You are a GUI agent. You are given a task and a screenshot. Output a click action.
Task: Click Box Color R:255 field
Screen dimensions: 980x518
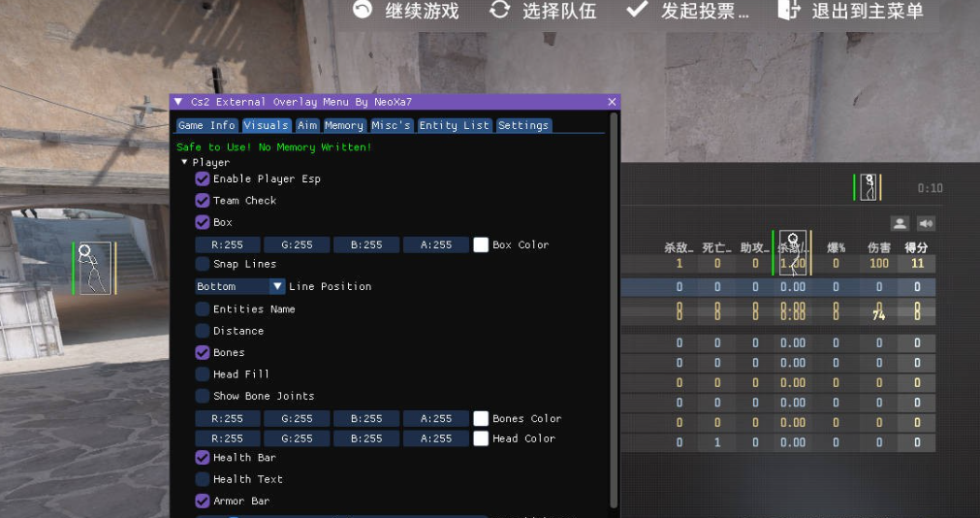pyautogui.click(x=228, y=244)
